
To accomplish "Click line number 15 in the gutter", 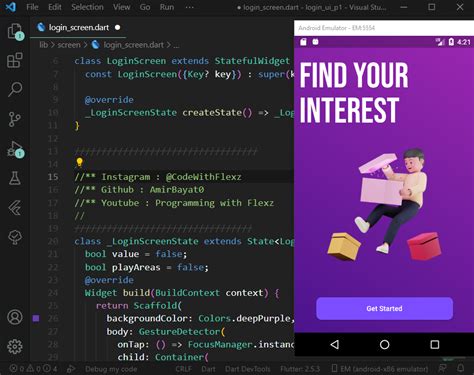I will pos(53,177).
